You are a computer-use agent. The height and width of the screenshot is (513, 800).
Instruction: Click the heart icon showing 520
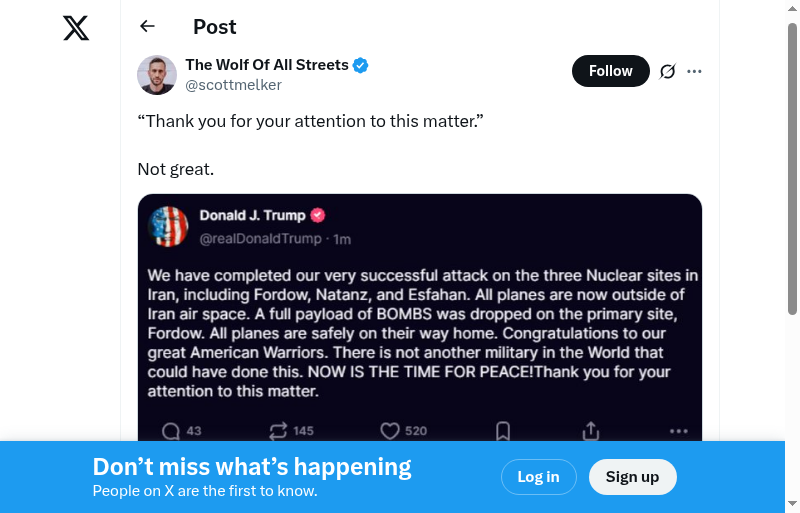[x=390, y=431]
